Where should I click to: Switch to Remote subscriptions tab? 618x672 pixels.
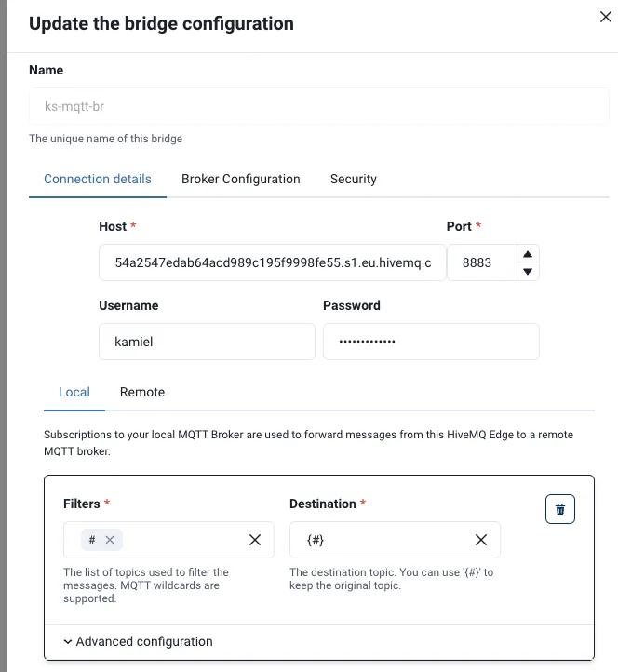(142, 392)
